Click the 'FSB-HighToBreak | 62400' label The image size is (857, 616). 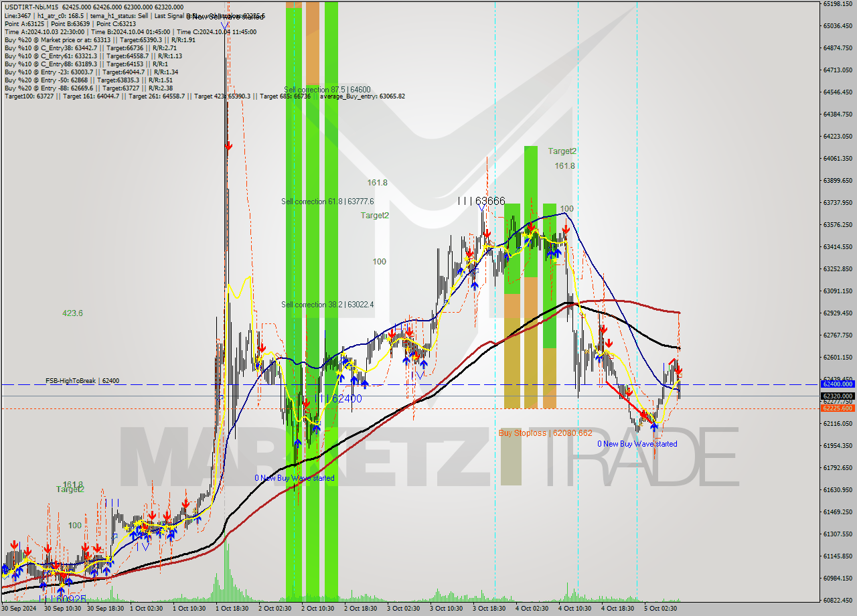(x=82, y=381)
